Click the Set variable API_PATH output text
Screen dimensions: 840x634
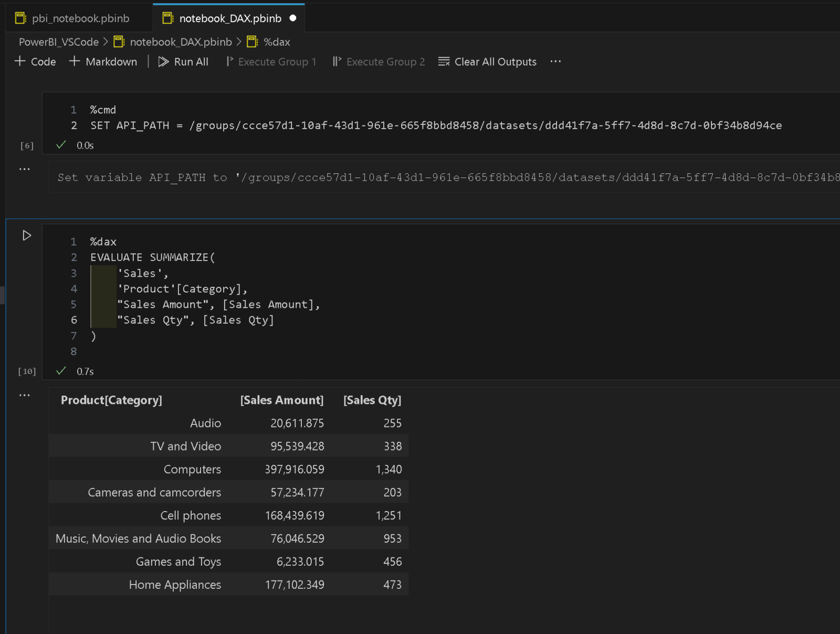tap(448, 178)
